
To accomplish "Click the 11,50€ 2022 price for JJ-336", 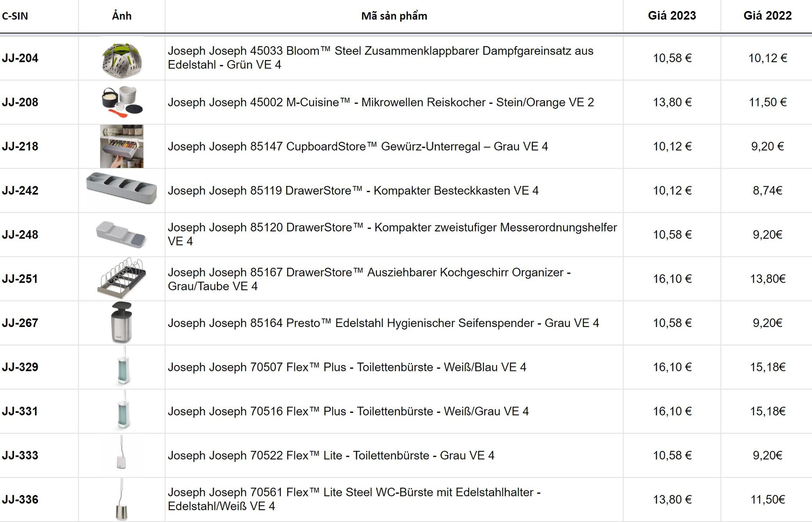I will [768, 500].
